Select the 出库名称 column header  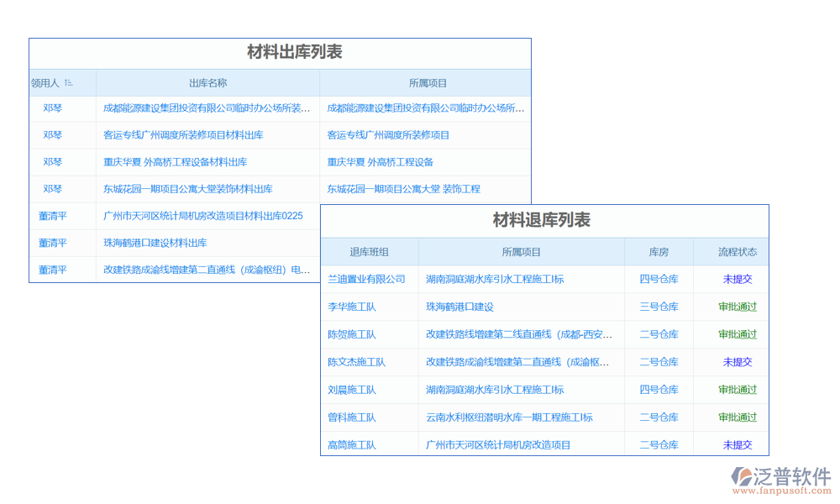pos(207,83)
